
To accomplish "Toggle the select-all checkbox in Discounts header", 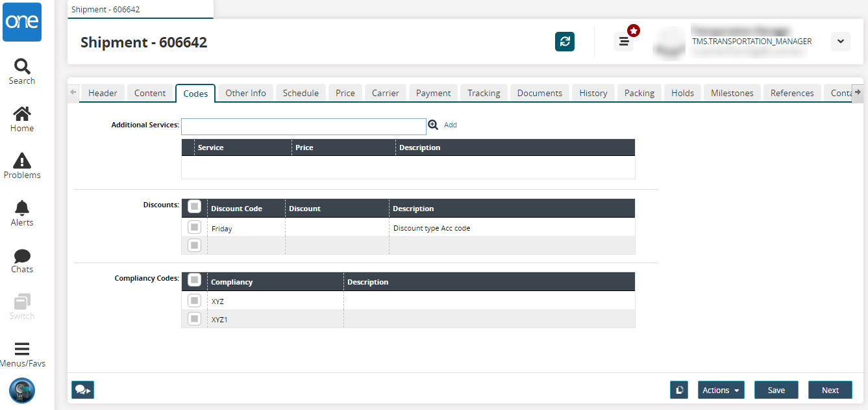I will [x=194, y=207].
